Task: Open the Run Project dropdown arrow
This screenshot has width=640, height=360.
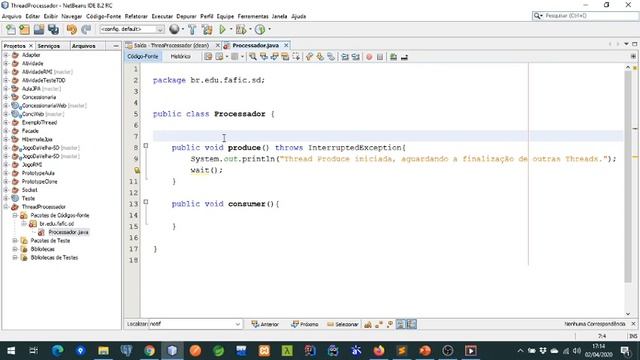Action: pyautogui.click(x=231, y=29)
